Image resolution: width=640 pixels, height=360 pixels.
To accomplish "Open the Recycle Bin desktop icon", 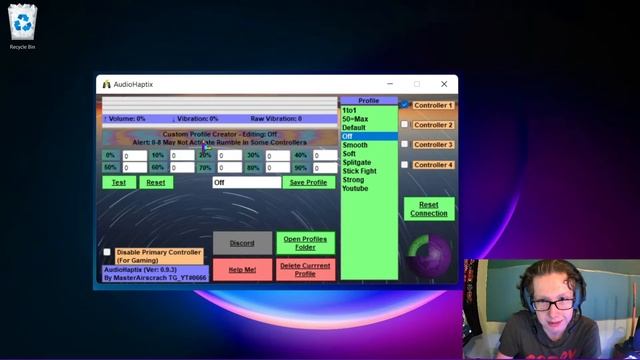I will [22, 27].
